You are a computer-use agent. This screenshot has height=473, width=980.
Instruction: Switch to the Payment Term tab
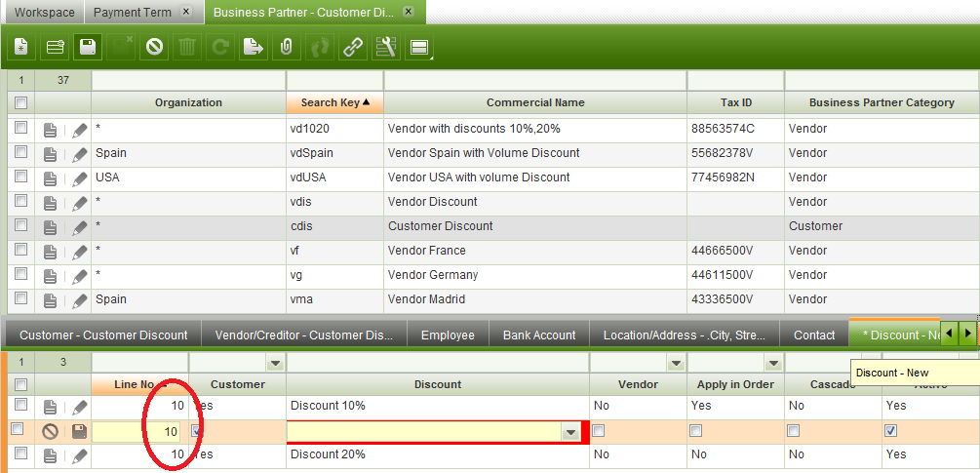pos(132,13)
